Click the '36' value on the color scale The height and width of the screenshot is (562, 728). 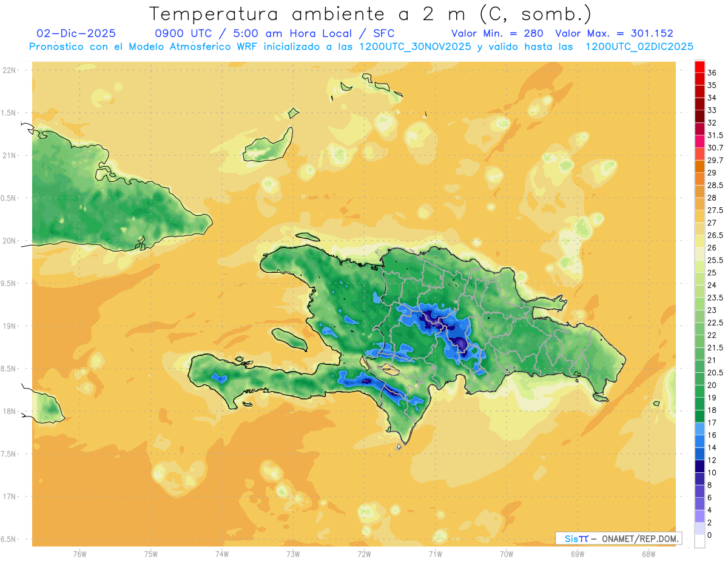click(x=712, y=73)
